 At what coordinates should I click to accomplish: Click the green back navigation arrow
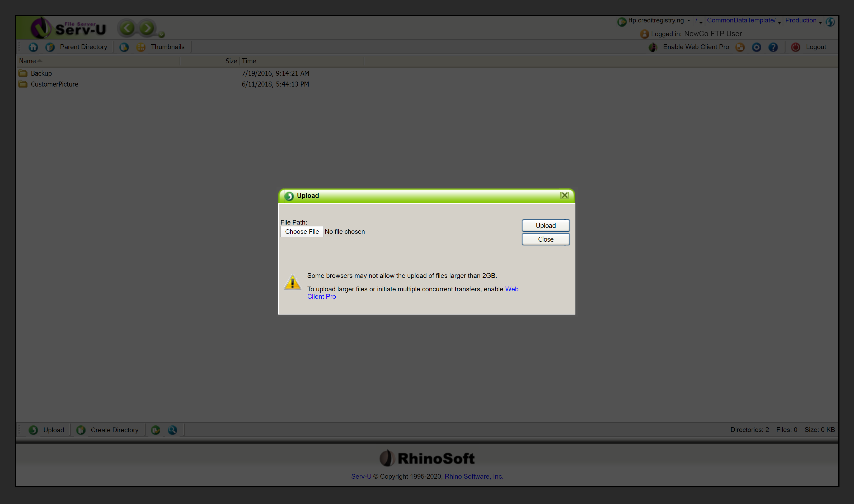tap(127, 28)
